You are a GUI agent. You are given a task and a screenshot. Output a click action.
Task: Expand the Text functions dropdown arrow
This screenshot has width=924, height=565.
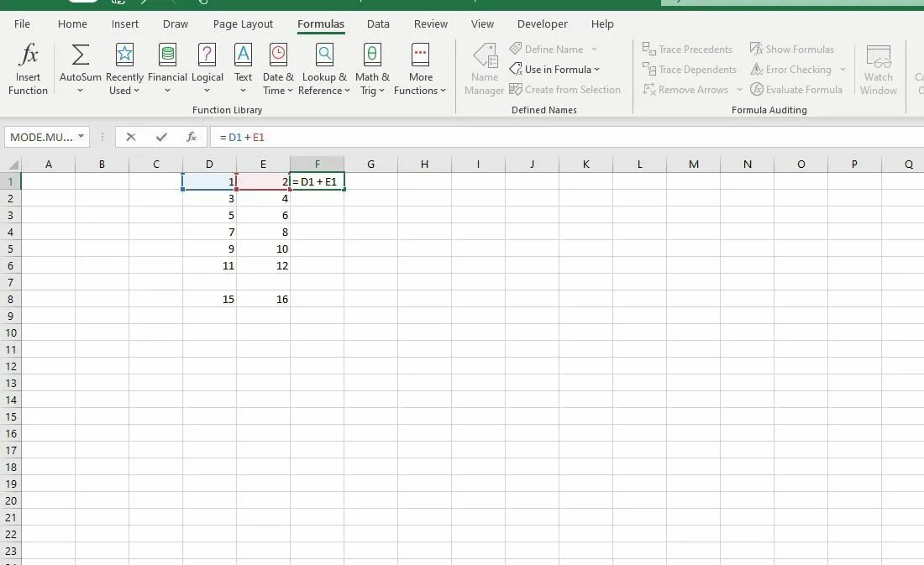click(243, 91)
